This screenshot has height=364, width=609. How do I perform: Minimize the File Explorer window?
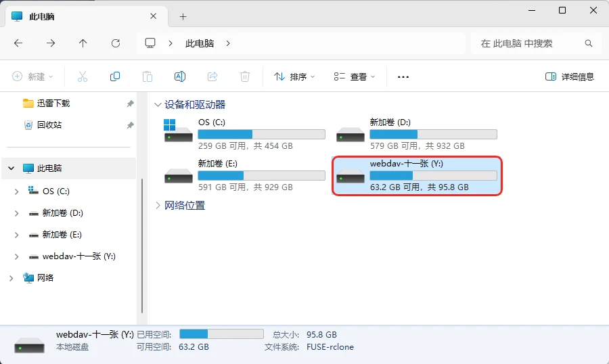tap(532, 11)
